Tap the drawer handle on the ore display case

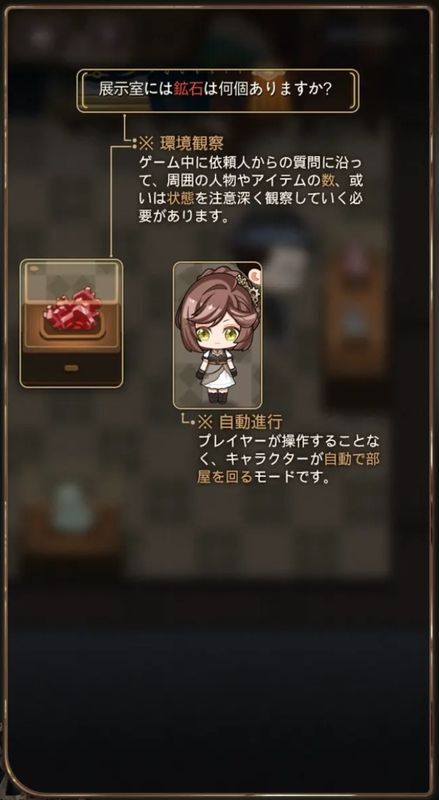pos(71,367)
